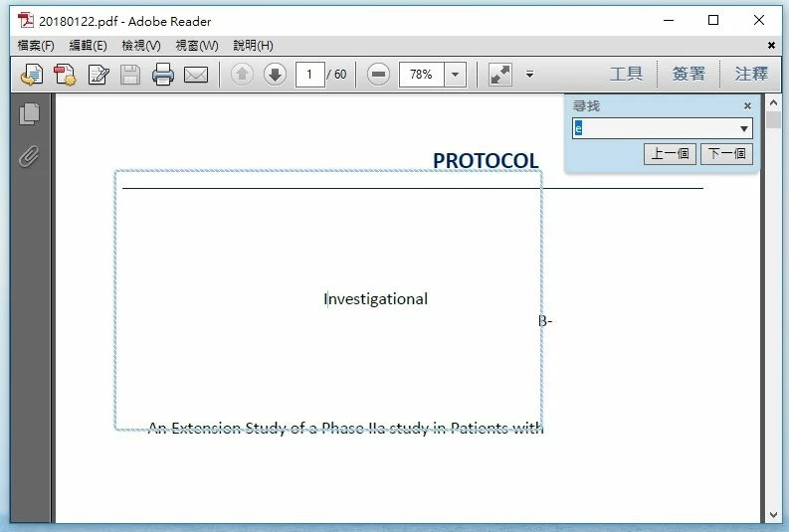Open the 簽署 pane

pos(689,74)
